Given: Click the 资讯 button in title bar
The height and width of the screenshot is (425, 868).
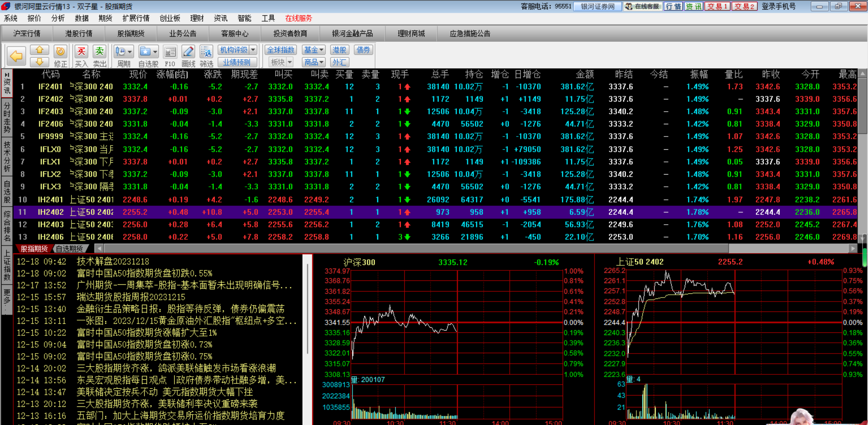Looking at the screenshot, I should point(693,6).
